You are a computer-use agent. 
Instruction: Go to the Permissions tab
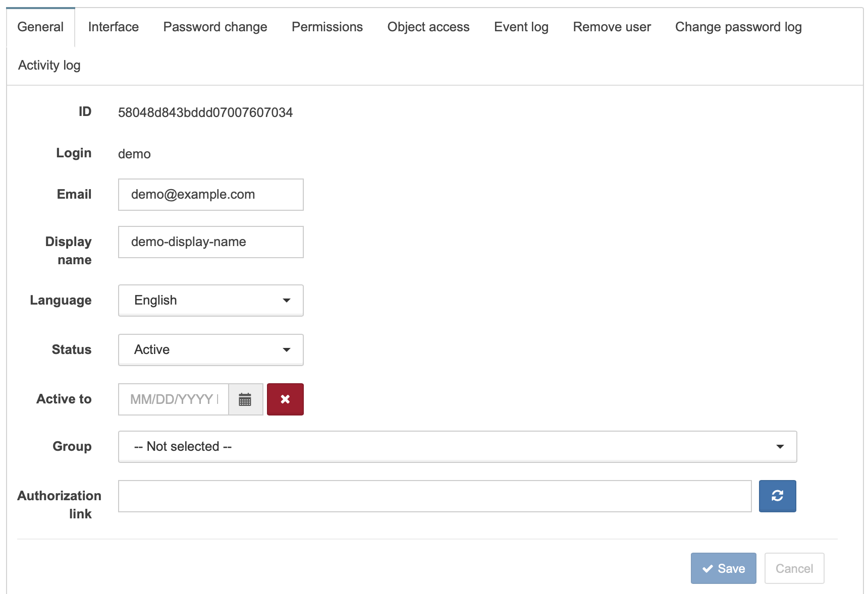click(328, 27)
